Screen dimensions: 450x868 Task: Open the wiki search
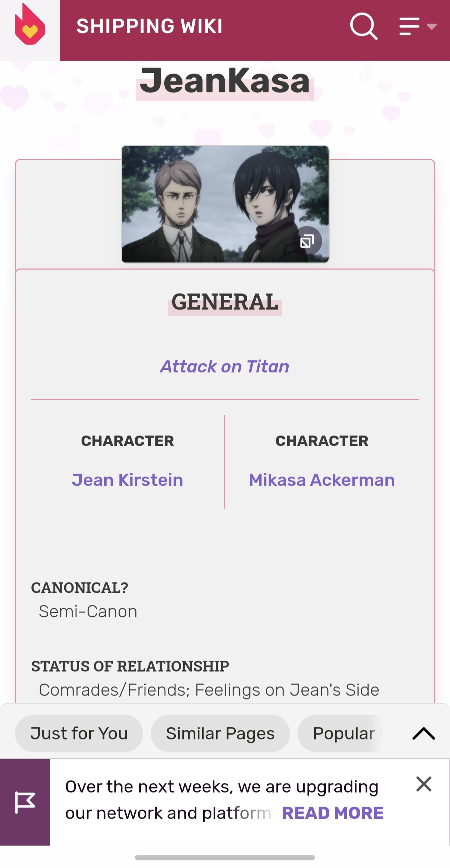363,26
